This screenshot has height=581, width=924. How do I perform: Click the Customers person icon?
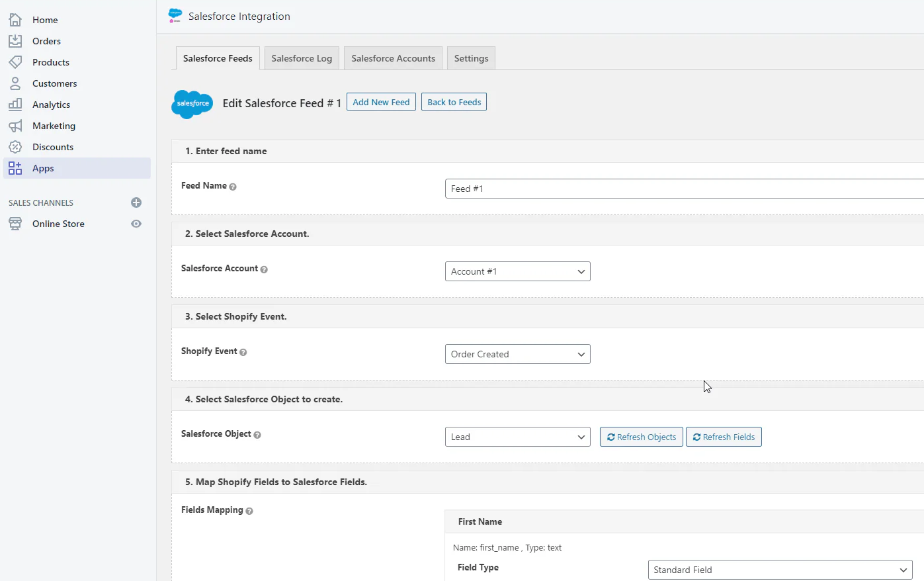15,83
